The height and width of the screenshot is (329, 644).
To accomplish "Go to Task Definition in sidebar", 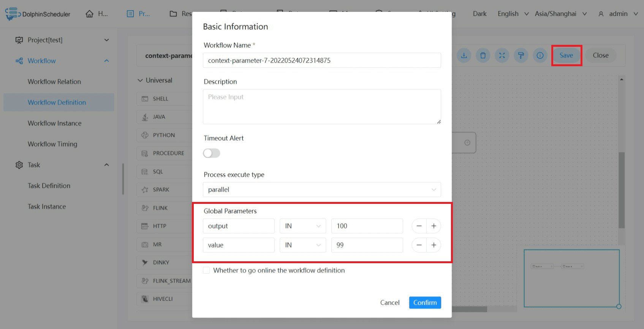I will point(49,186).
